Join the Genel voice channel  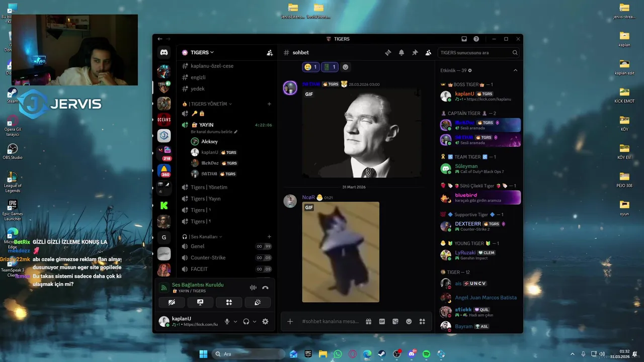pos(226,246)
